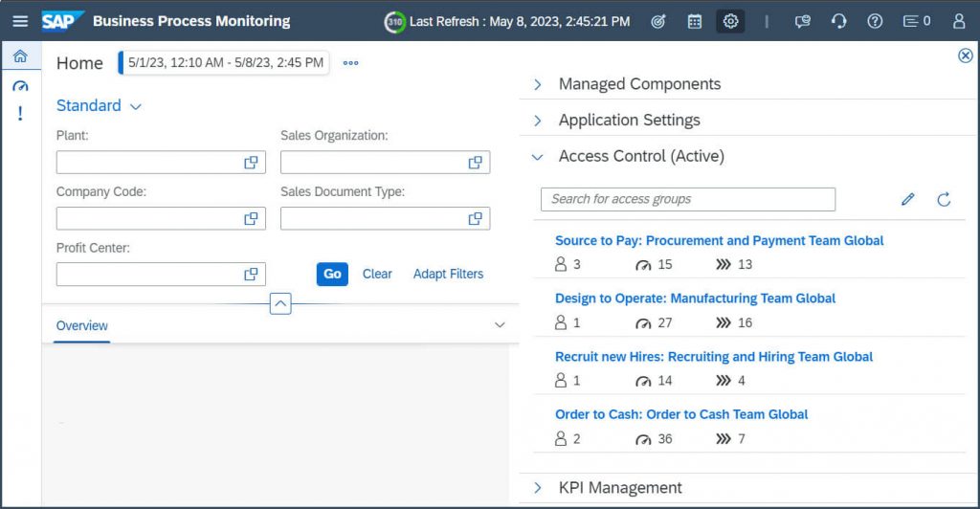Image resolution: width=980 pixels, height=509 pixels.
Task: Go to Home via sidebar house icon
Action: pyautogui.click(x=21, y=56)
